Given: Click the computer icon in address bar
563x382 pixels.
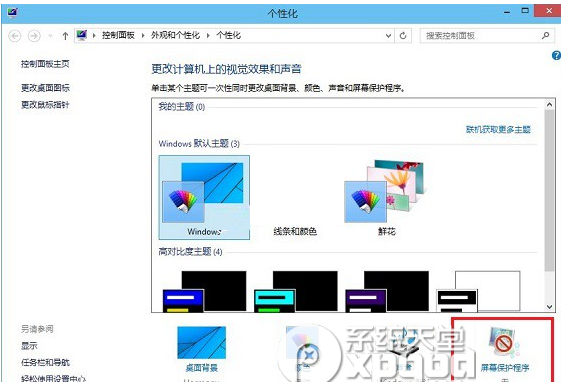Looking at the screenshot, I should [x=82, y=35].
